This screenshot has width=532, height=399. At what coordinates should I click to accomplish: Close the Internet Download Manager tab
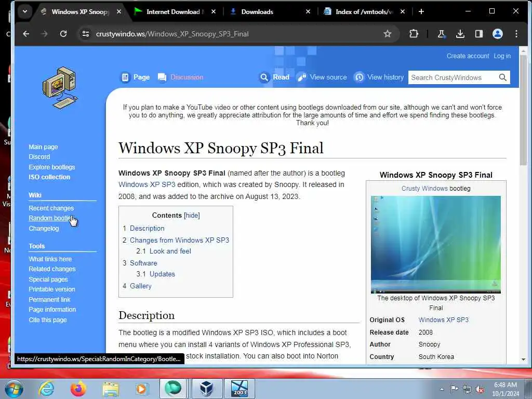tap(214, 11)
